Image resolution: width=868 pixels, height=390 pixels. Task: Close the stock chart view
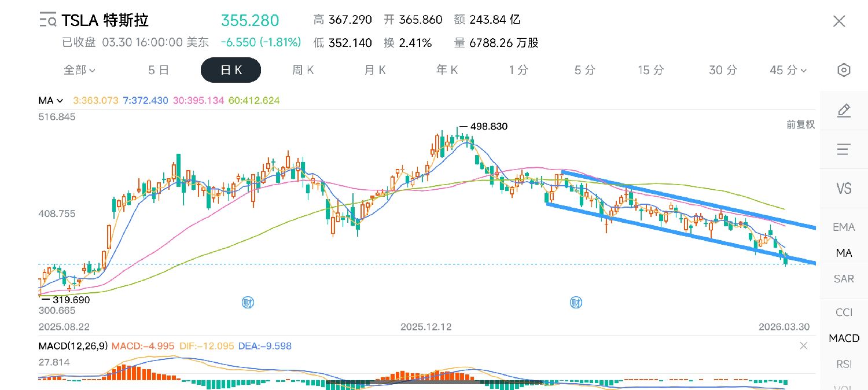click(838, 22)
